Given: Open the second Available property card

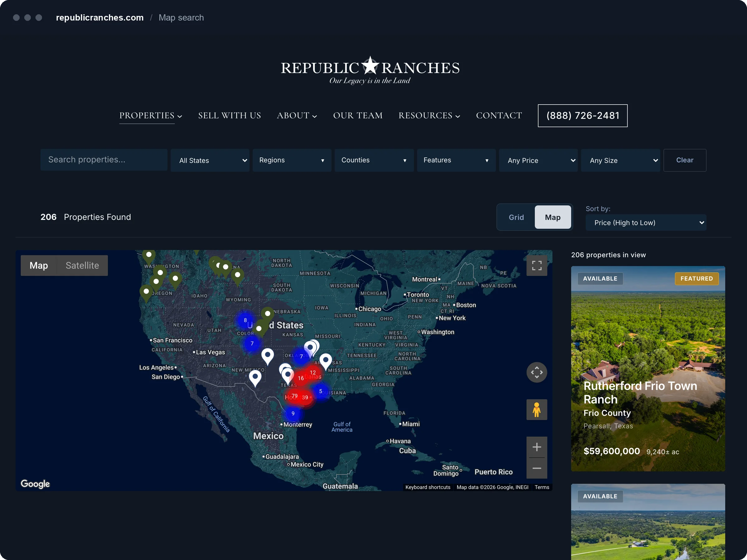Looking at the screenshot, I should point(648,522).
